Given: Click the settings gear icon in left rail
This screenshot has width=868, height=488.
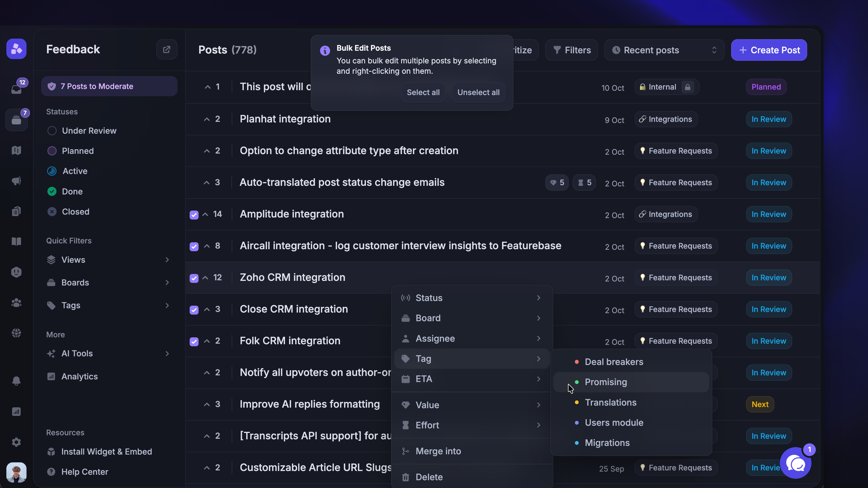Looking at the screenshot, I should (16, 442).
